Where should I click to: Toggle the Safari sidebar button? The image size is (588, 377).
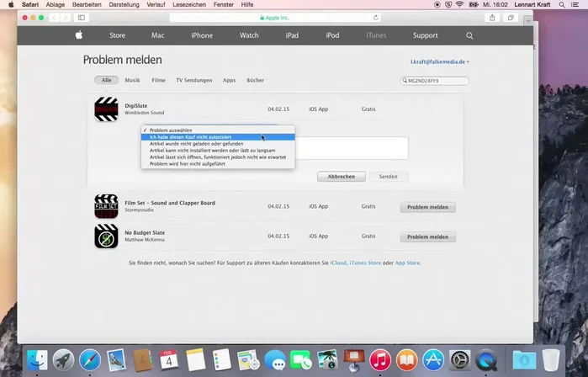82,17
